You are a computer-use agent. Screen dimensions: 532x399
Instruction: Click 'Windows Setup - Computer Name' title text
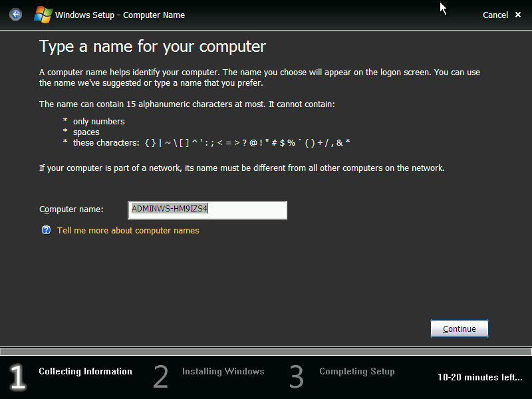[120, 15]
